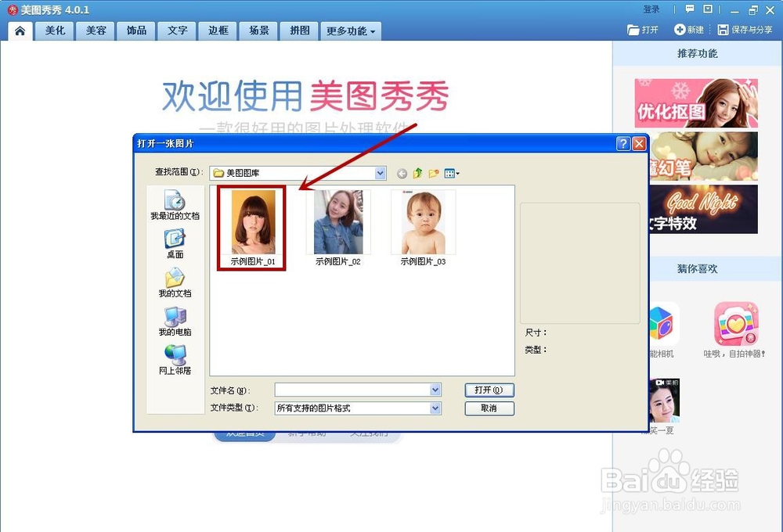Image resolution: width=783 pixels, height=532 pixels.
Task: Click the 登录 link in the title bar
Action: point(651,9)
